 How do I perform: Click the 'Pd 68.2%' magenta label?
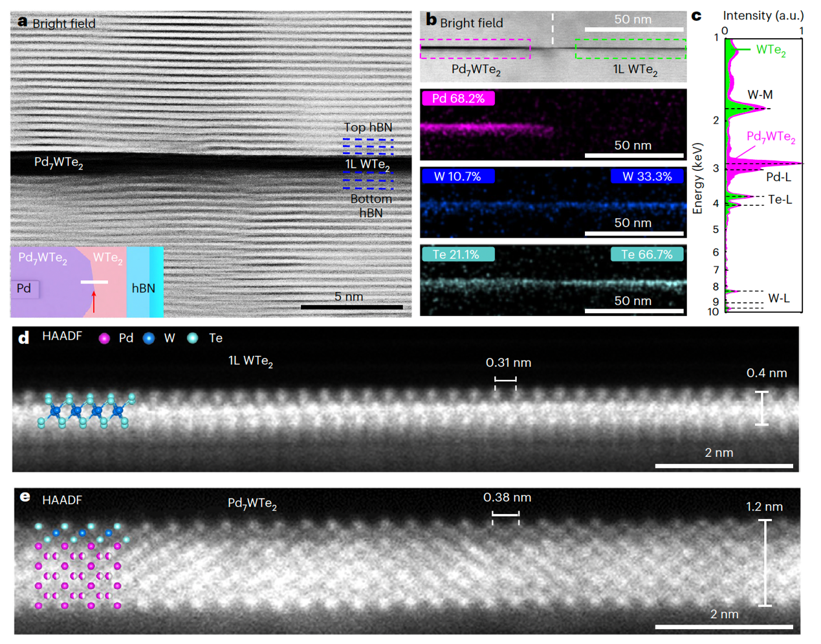pyautogui.click(x=457, y=98)
